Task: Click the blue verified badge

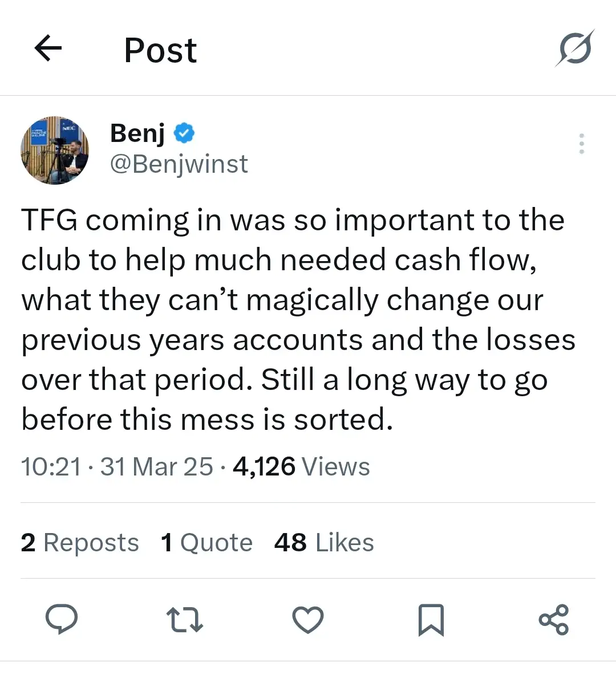Action: click(184, 133)
